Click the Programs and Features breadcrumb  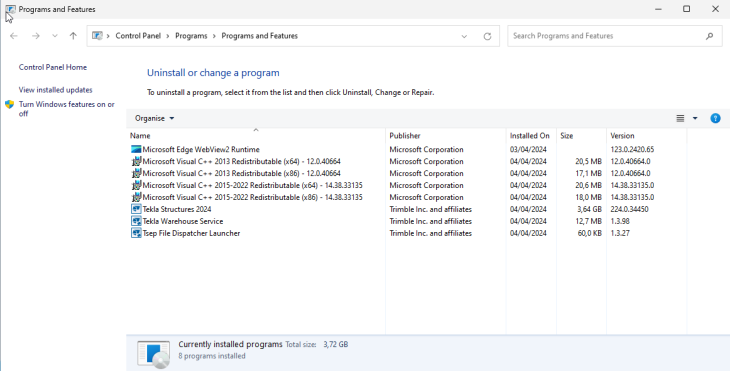coord(259,36)
